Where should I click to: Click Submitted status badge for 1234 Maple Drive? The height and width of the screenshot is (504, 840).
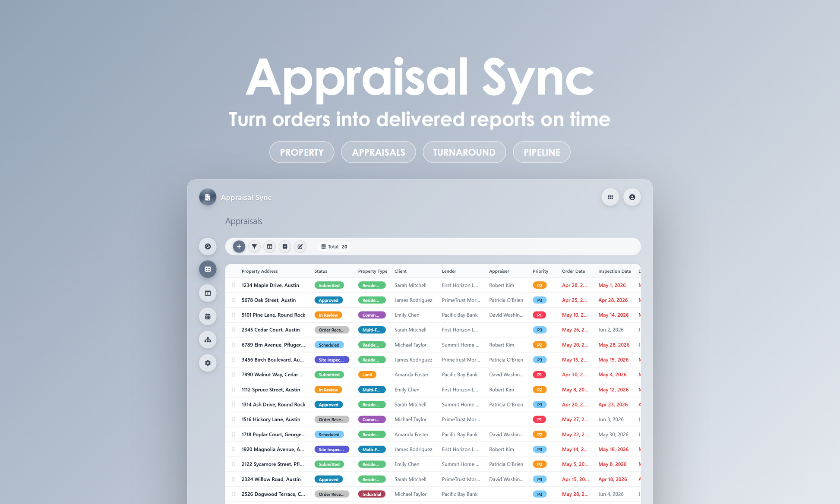click(x=329, y=285)
